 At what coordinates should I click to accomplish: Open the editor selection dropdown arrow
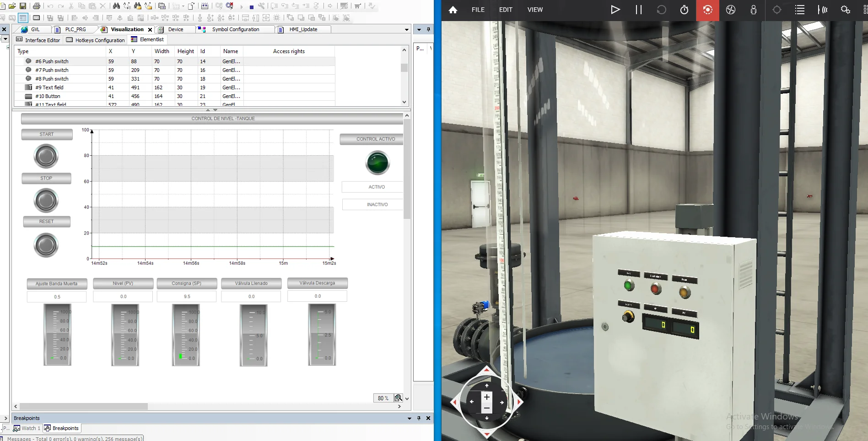pyautogui.click(x=406, y=29)
